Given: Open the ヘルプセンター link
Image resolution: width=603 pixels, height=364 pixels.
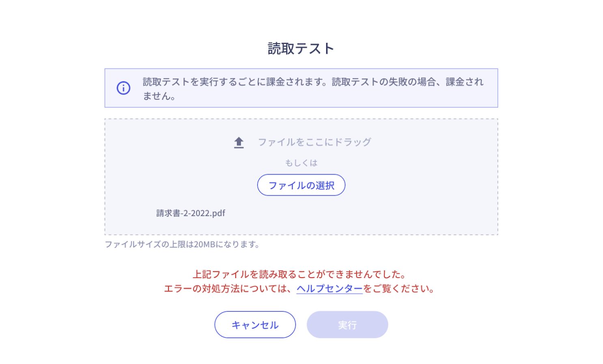Looking at the screenshot, I should point(329,289).
